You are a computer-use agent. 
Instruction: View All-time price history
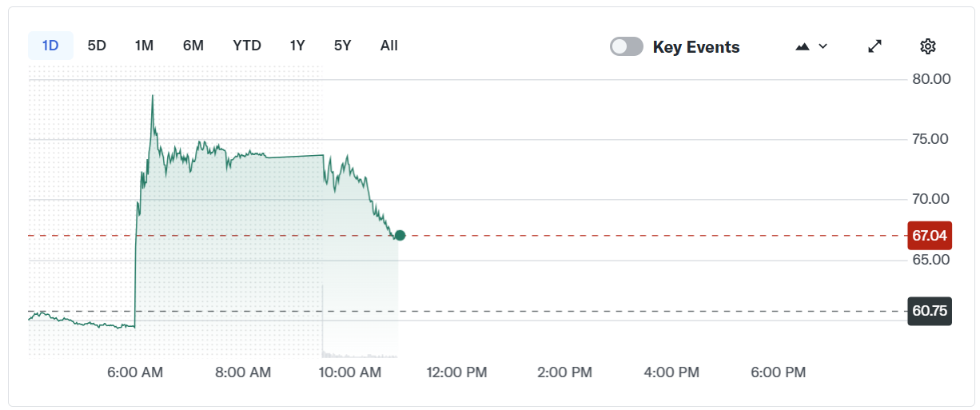(389, 46)
